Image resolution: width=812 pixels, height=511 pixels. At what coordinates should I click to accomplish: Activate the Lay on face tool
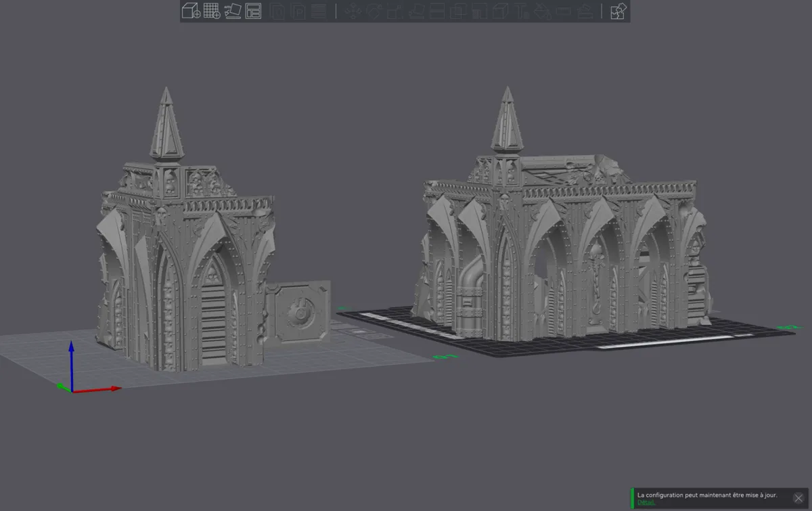416,11
